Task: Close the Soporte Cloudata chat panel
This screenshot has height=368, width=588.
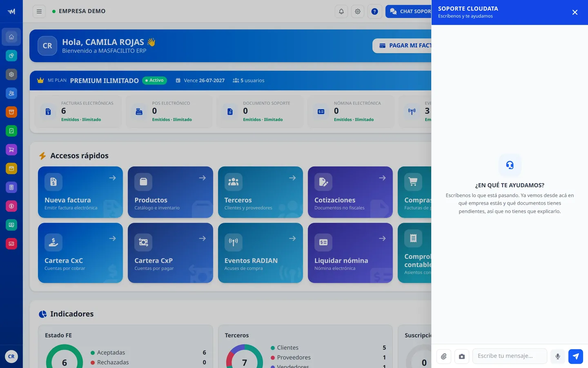Action: tap(575, 12)
